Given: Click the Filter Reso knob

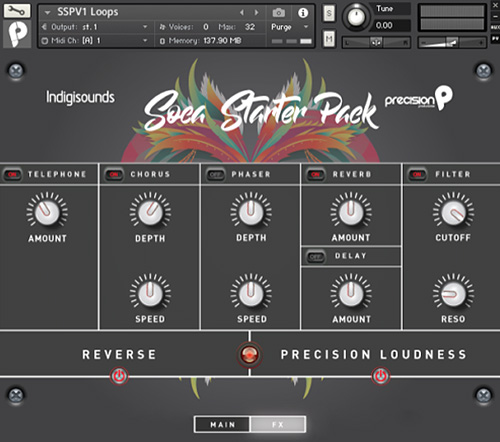Looking at the screenshot, I should coord(453,294).
